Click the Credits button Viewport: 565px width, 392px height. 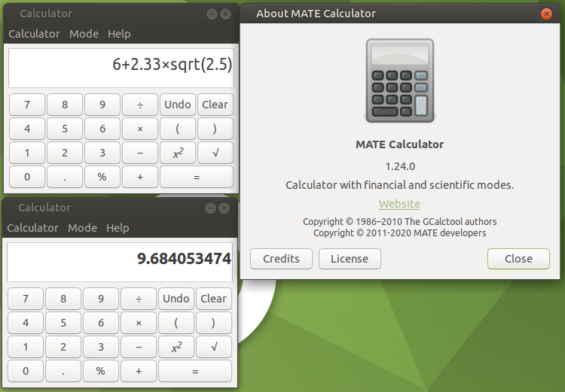(x=281, y=259)
